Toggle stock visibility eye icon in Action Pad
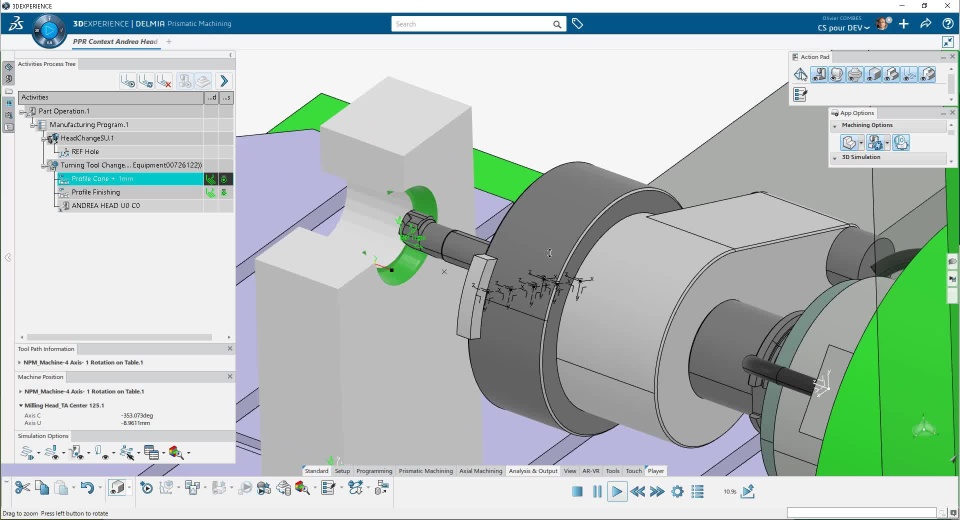 coord(874,75)
